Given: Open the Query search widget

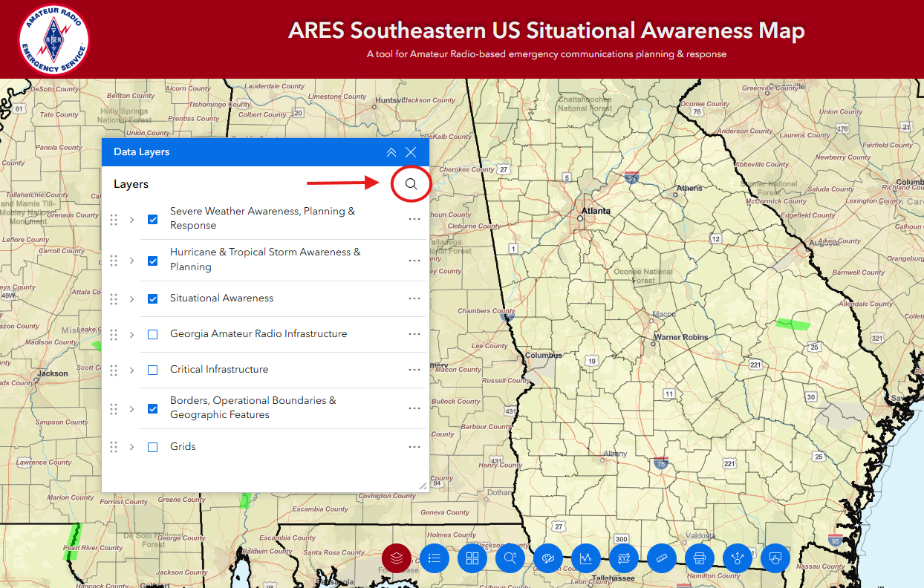Looking at the screenshot, I should [x=510, y=558].
